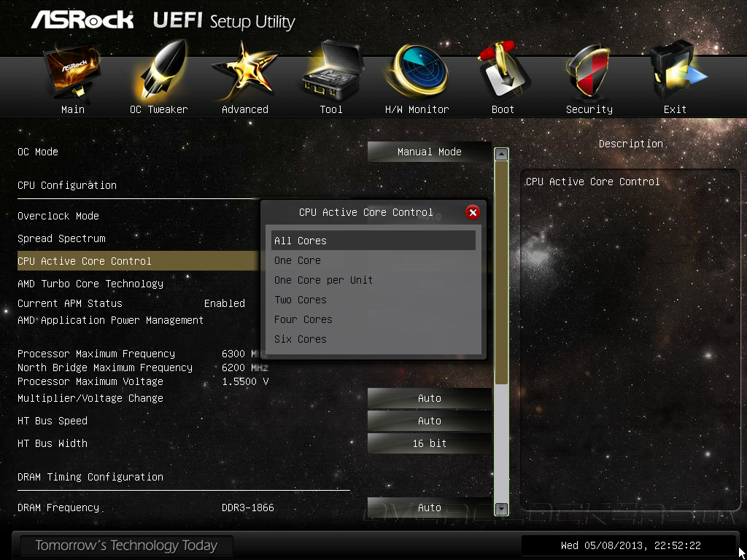
Task: Switch to the Exit tab label
Action: (675, 109)
